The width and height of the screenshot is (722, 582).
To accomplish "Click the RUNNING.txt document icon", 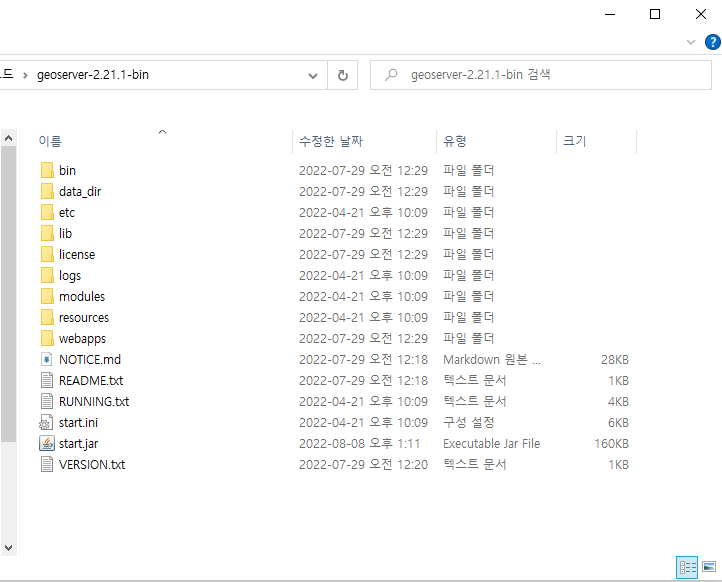I will [x=47, y=402].
